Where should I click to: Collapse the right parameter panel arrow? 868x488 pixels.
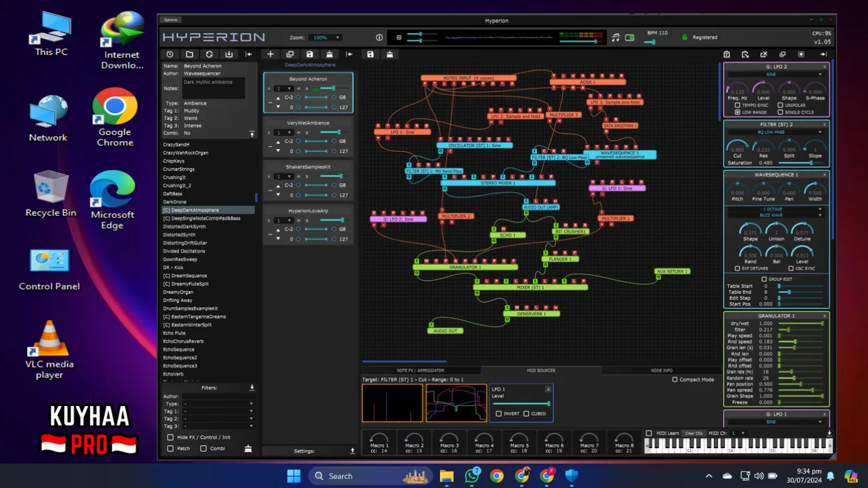[823, 54]
